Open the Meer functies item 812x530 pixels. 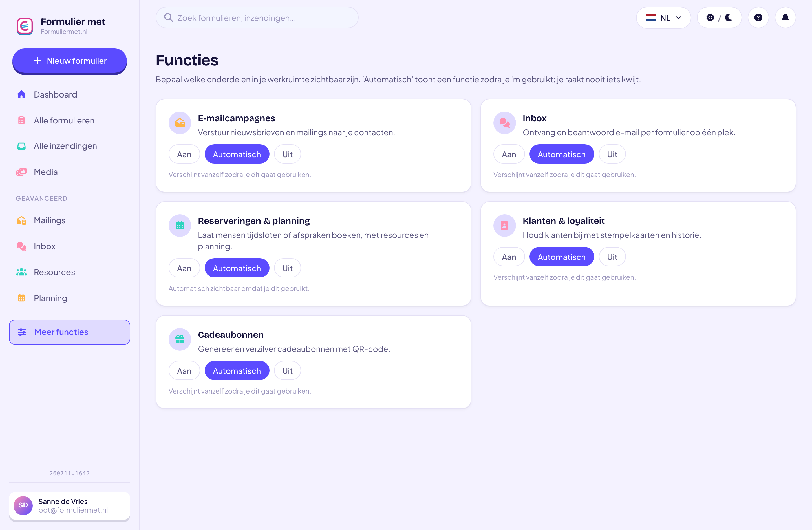click(70, 332)
